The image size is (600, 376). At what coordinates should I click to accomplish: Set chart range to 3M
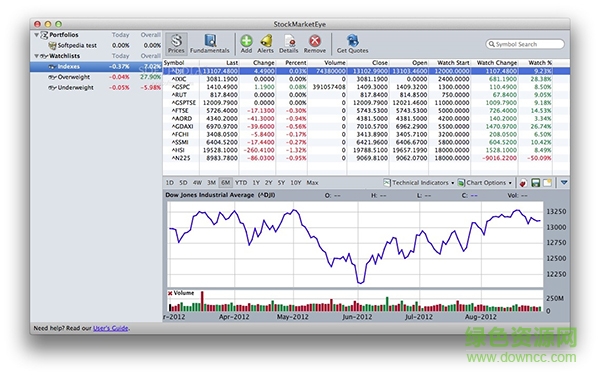click(x=212, y=183)
